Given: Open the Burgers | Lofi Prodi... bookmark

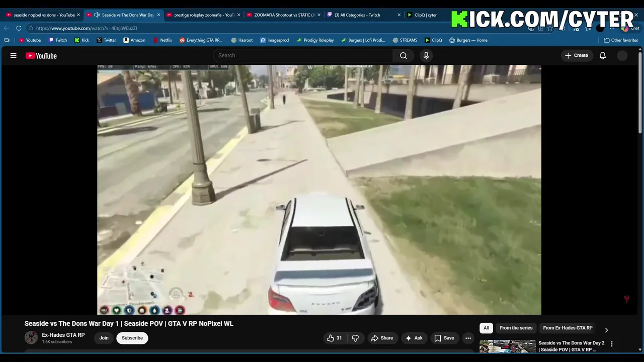Looking at the screenshot, I should click(363, 40).
